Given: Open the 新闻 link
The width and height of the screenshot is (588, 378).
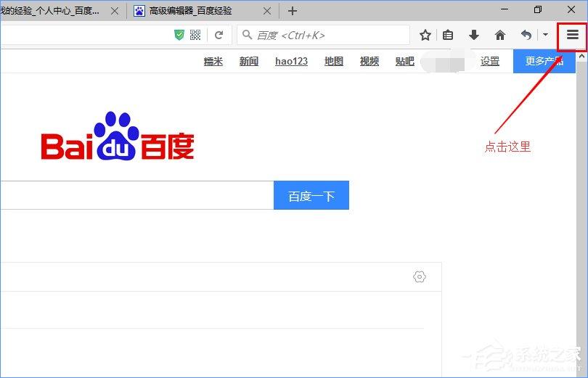Looking at the screenshot, I should point(248,61).
